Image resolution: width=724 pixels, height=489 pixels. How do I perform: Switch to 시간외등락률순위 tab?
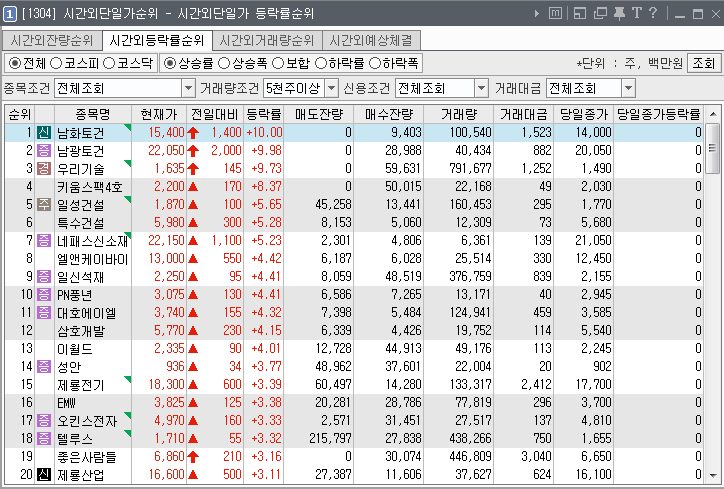point(157,41)
